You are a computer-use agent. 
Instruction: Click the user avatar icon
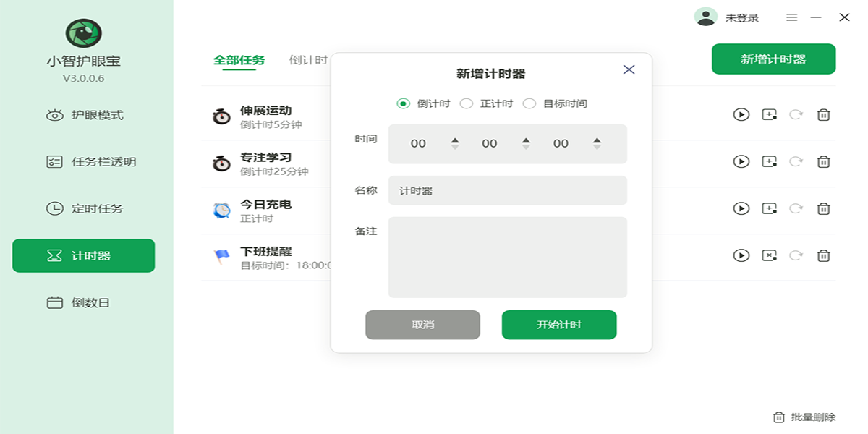coord(705,17)
